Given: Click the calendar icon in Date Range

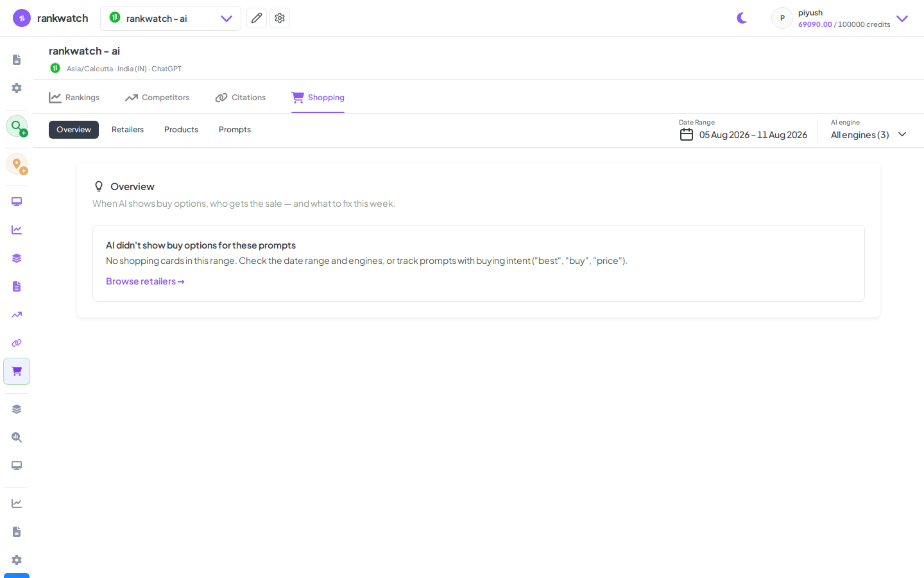Looking at the screenshot, I should click(687, 135).
